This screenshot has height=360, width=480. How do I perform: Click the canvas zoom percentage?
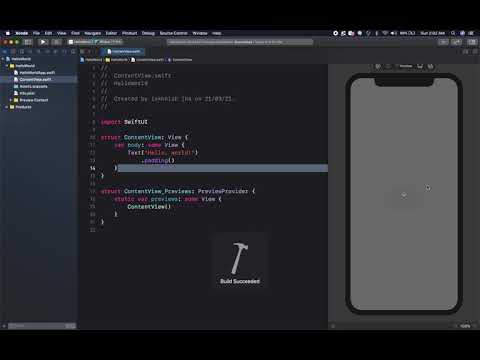point(465,326)
